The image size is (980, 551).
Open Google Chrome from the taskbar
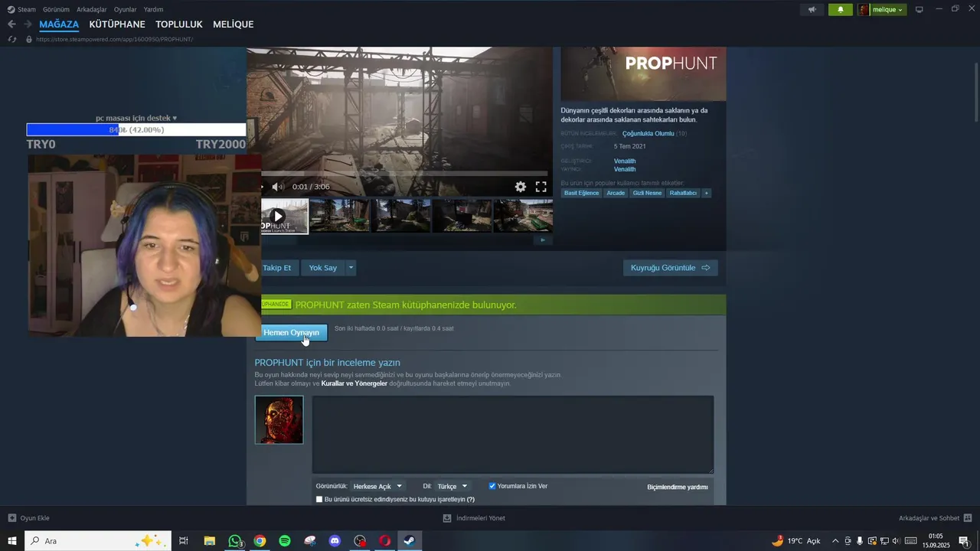point(260,541)
